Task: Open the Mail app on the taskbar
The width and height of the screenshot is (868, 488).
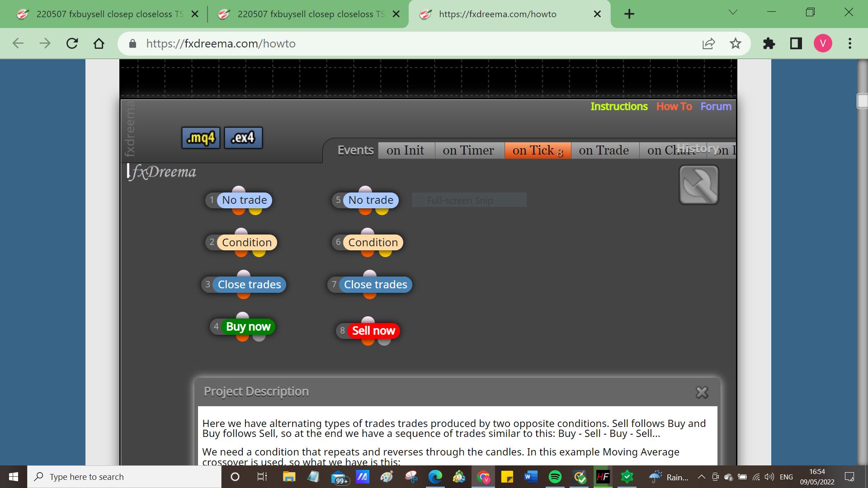Action: [339, 477]
